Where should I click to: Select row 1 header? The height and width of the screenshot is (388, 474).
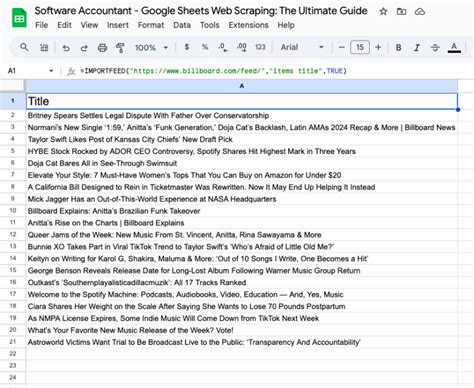(x=13, y=101)
